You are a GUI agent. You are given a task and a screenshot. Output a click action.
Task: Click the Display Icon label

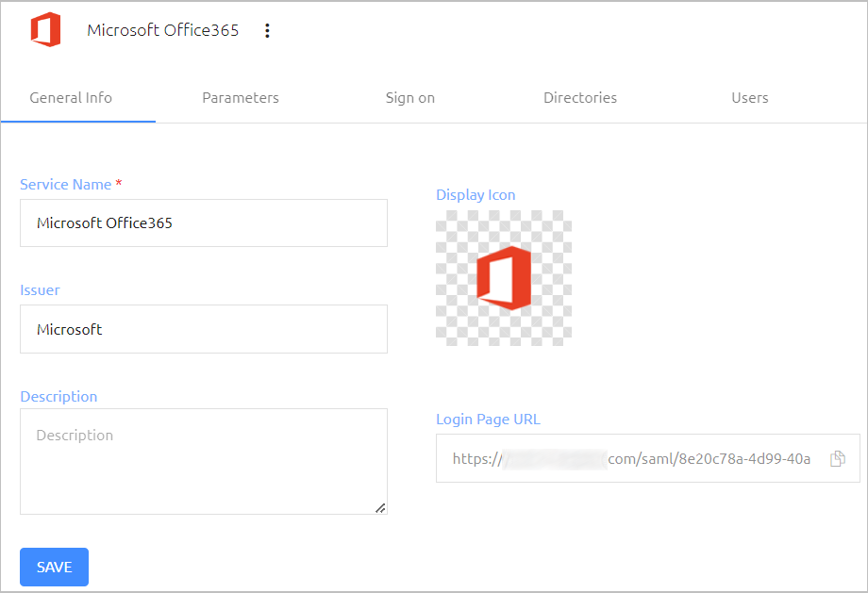[x=476, y=195]
